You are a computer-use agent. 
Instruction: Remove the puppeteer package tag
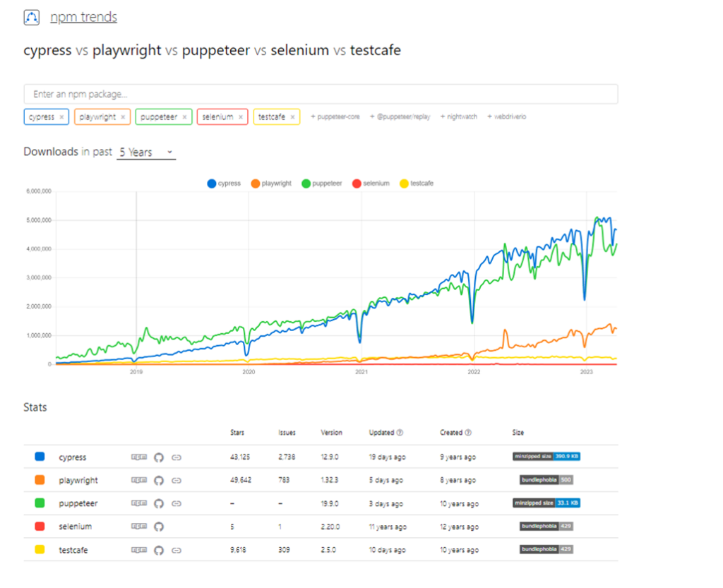185,117
